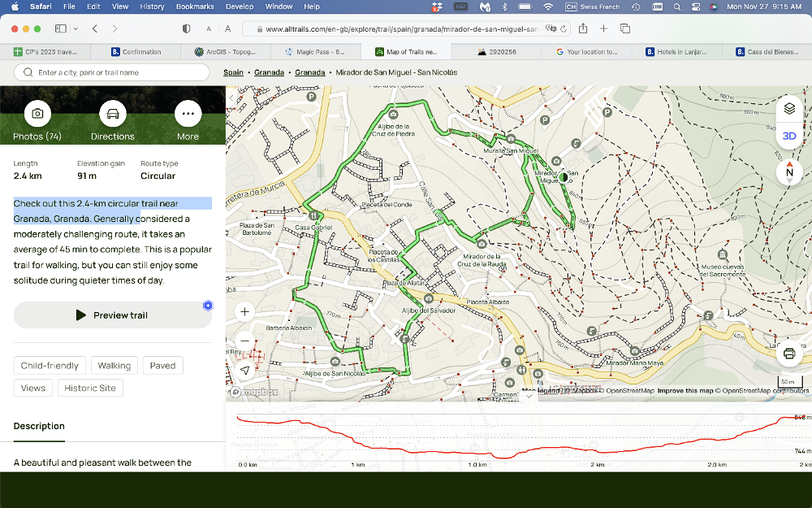Collapse the elevation profile panel
This screenshot has height=508, width=812.
click(529, 396)
